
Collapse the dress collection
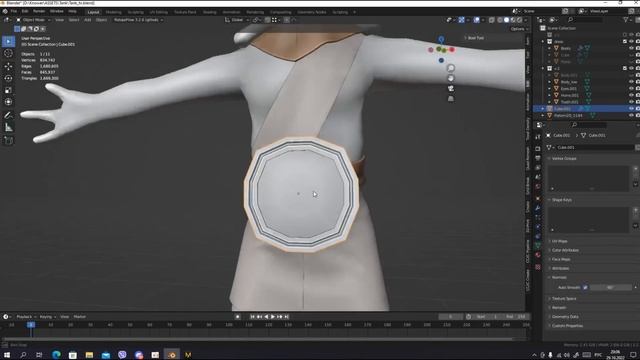(x=543, y=42)
